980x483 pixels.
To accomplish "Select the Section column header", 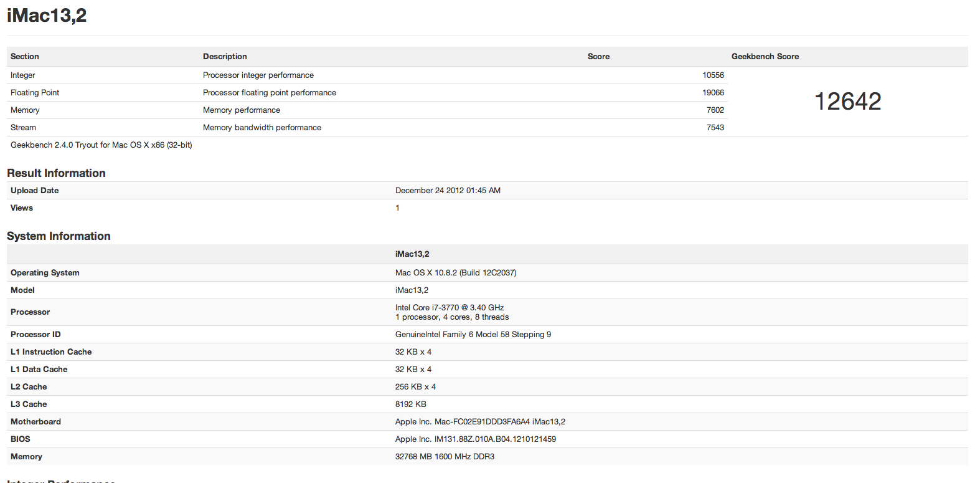I will tap(25, 56).
